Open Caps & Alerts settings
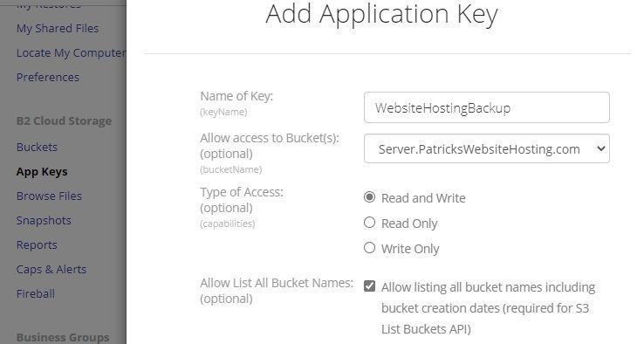Screen dimensions: 644x344 (x=51, y=270)
